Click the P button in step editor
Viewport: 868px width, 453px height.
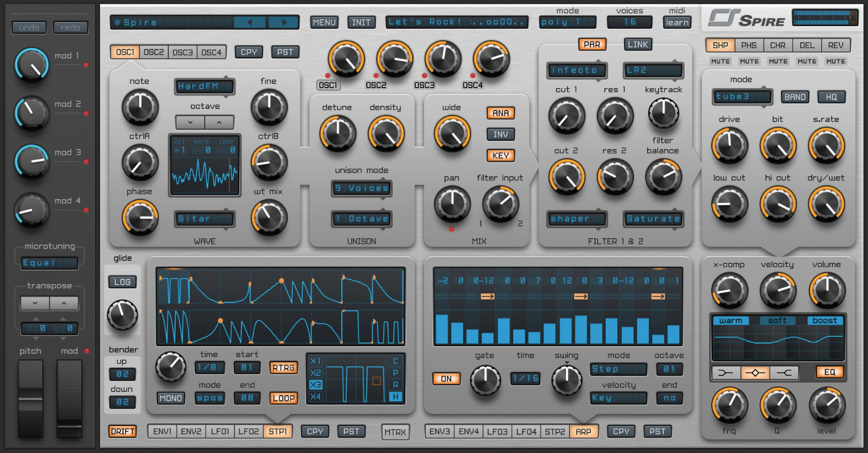pos(395,373)
